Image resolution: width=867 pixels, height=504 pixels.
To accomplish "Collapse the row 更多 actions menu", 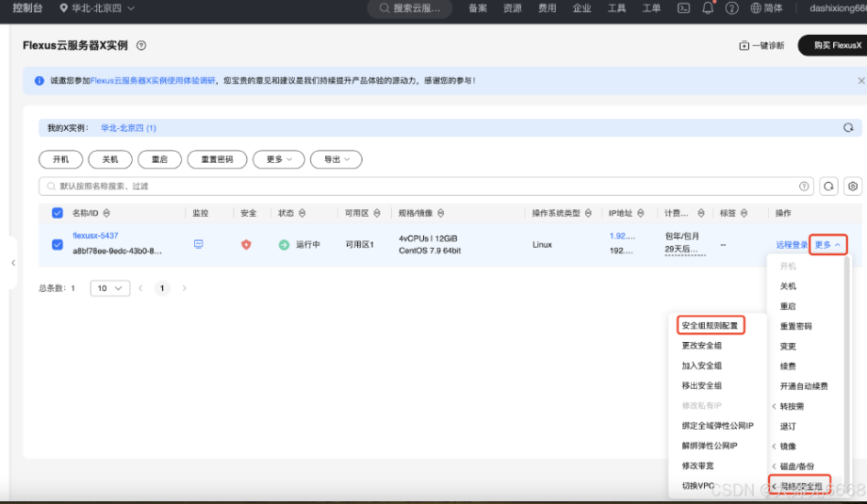I will tap(827, 244).
